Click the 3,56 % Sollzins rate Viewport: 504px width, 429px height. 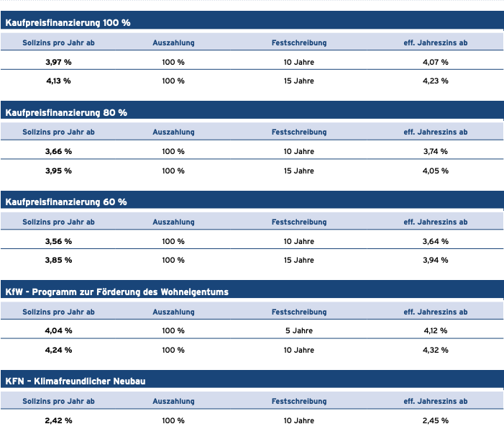tap(58, 241)
